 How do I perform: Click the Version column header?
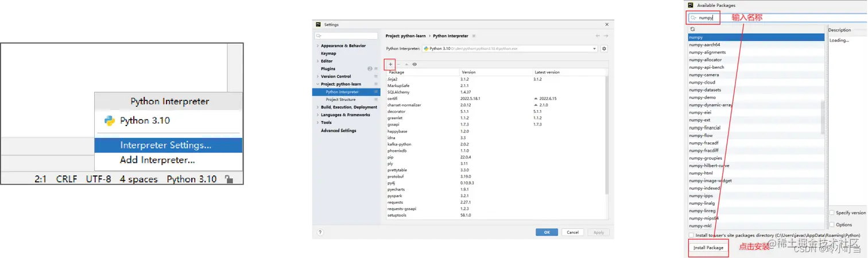(x=495, y=72)
